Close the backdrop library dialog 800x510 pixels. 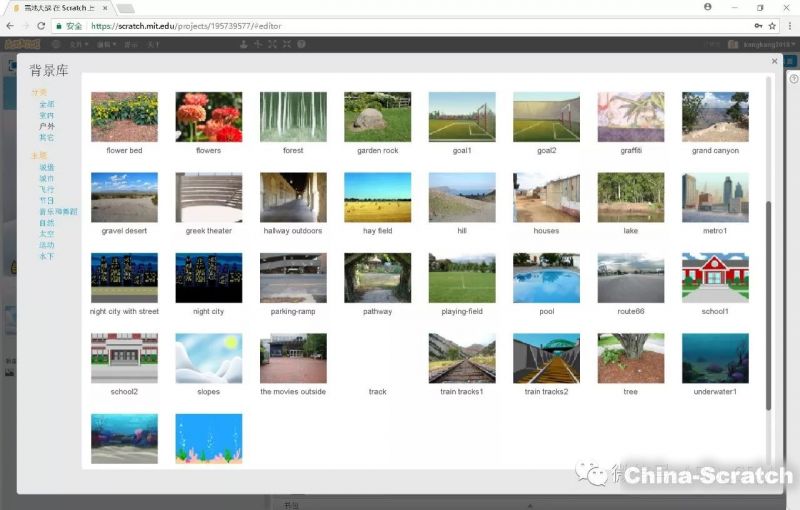[774, 61]
